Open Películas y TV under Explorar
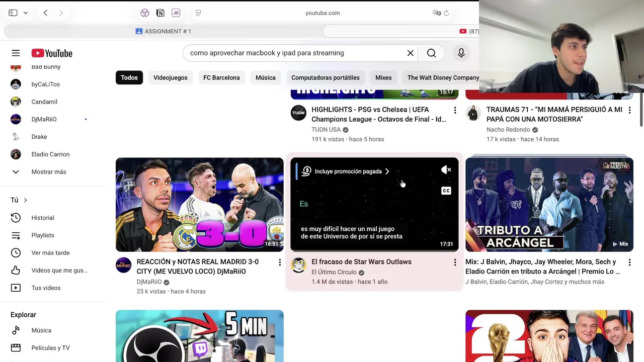Image resolution: width=644 pixels, height=362 pixels. pyautogui.click(x=49, y=348)
